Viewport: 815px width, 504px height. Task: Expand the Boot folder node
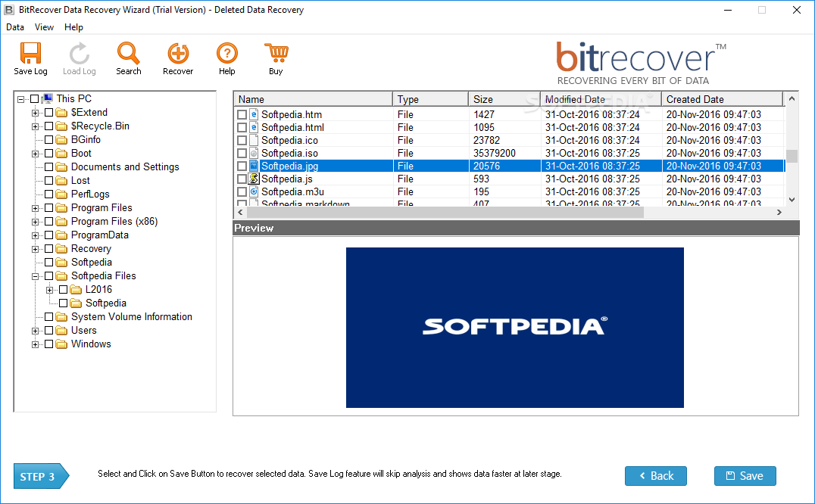pos(36,154)
